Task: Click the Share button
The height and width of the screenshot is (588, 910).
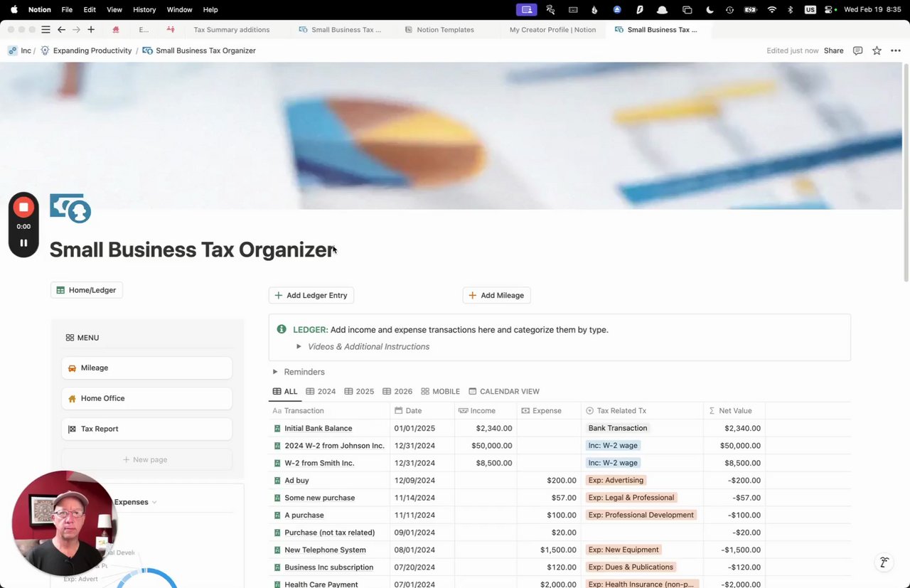Action: coord(833,50)
